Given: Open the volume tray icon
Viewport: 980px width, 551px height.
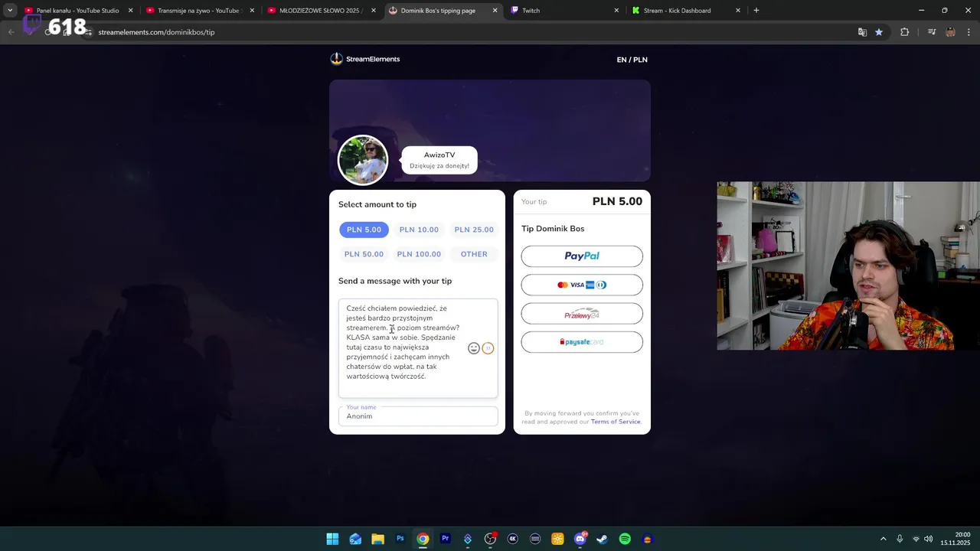Looking at the screenshot, I should pos(928,539).
